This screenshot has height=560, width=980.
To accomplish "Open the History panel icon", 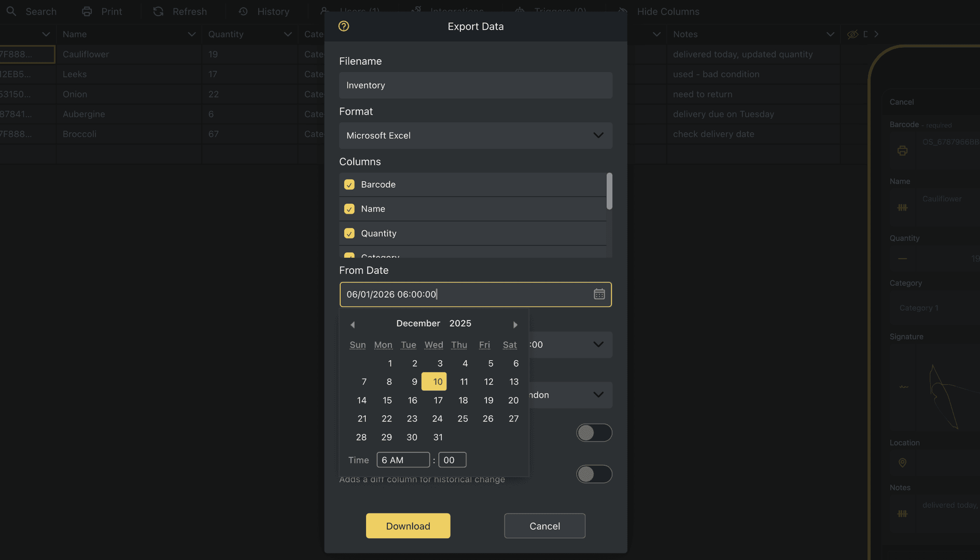I will coord(243,11).
